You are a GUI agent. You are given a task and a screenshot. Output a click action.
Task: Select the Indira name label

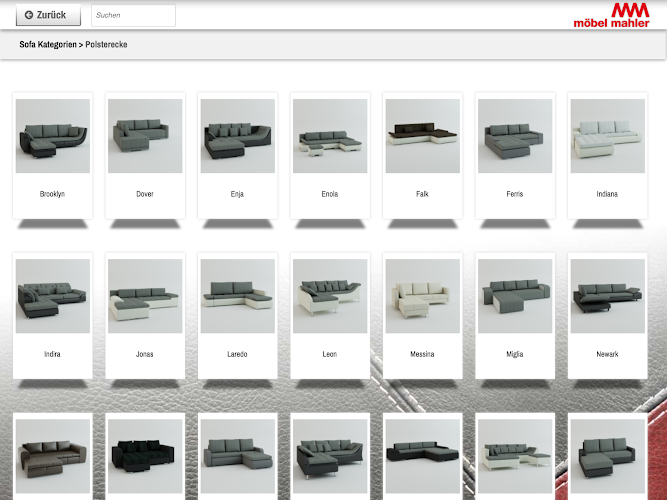(x=52, y=354)
